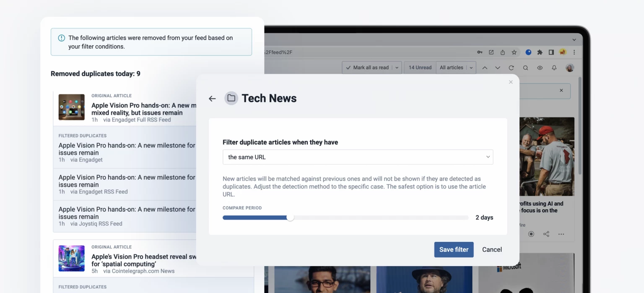This screenshot has width=644, height=293.
Task: Go to next article with down chevron
Action: coord(498,67)
